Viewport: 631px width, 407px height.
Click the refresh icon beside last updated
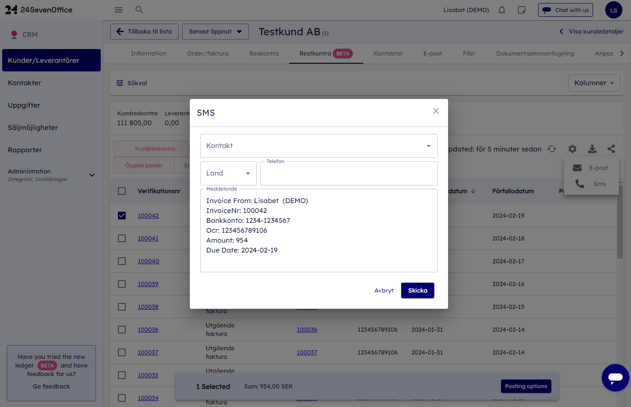pos(551,149)
